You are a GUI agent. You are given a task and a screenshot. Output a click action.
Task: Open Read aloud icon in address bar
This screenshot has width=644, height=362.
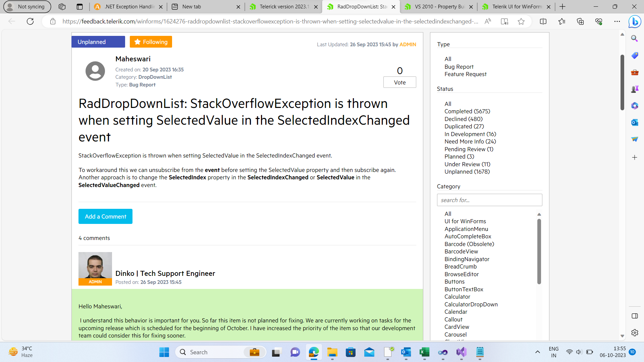point(488,21)
